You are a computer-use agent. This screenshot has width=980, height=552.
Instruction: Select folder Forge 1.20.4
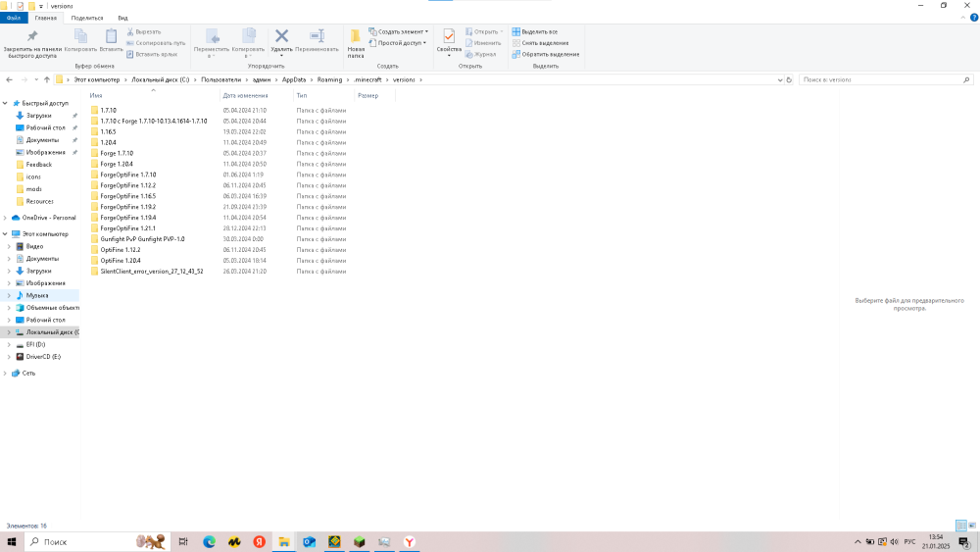[117, 165]
